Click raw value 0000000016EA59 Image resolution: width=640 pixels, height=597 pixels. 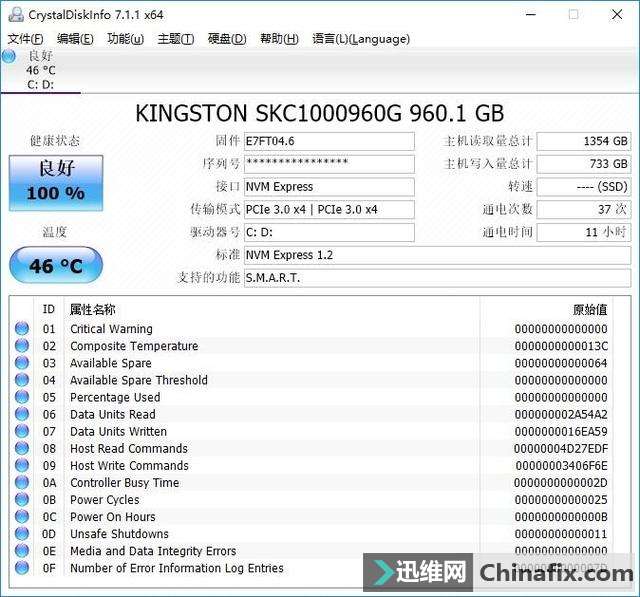561,432
